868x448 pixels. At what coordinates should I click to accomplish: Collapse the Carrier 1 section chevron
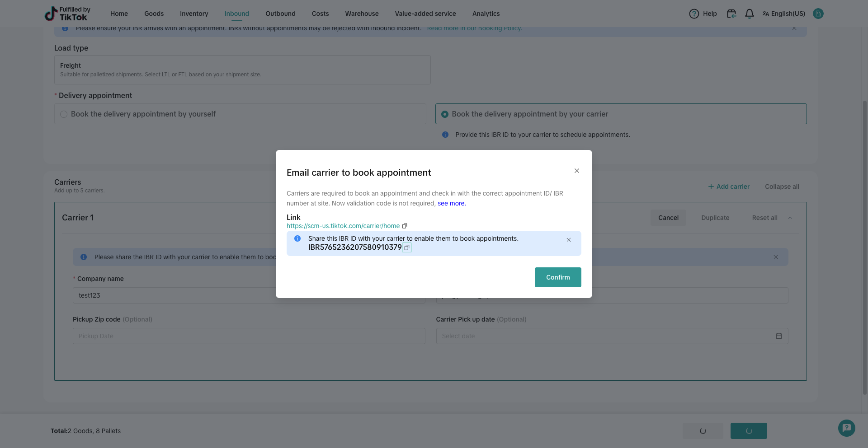(x=790, y=218)
